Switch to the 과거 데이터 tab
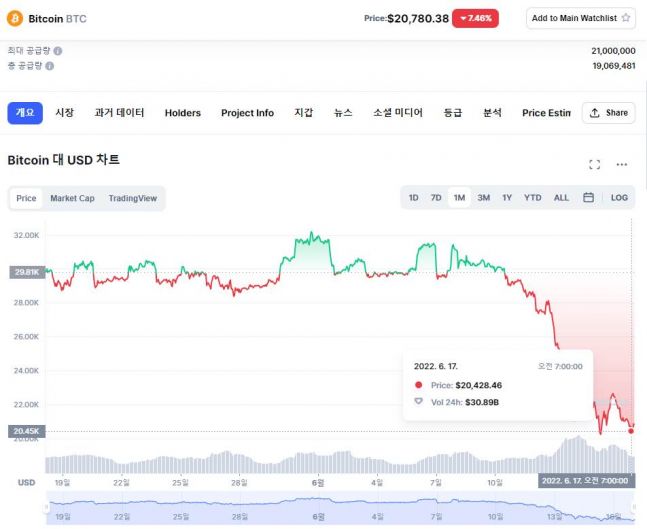The height and width of the screenshot is (529, 647). 119,113
